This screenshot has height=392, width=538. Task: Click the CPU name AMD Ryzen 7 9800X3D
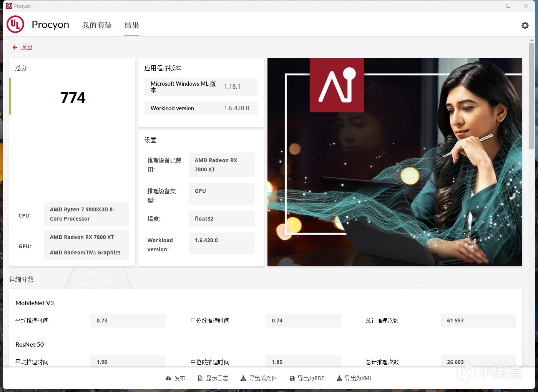[86, 214]
